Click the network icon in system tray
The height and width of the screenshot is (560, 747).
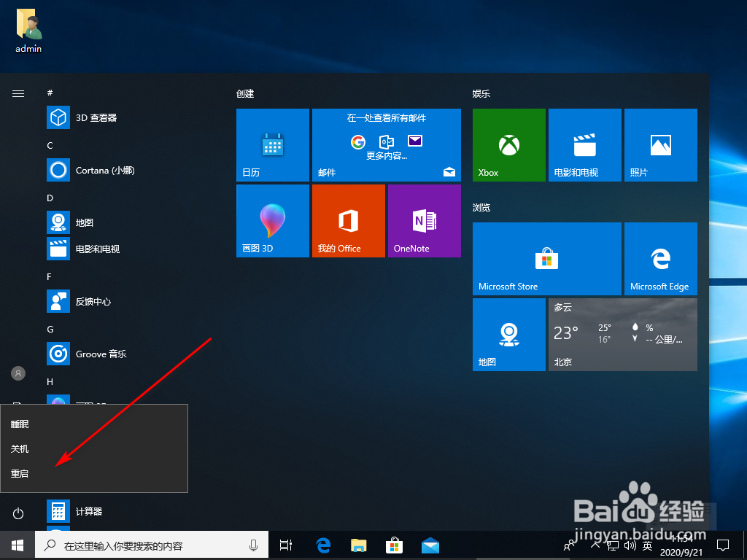pyautogui.click(x=613, y=545)
